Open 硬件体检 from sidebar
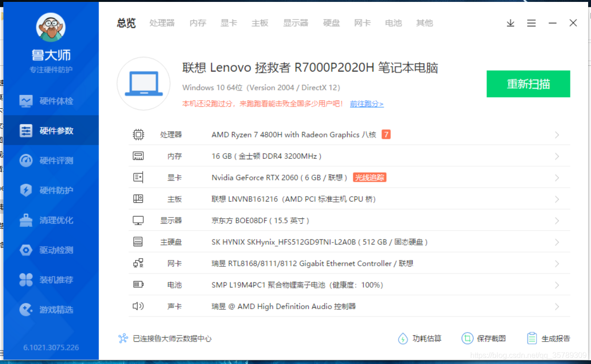Viewport: 591px width, 364px height. pyautogui.click(x=51, y=101)
